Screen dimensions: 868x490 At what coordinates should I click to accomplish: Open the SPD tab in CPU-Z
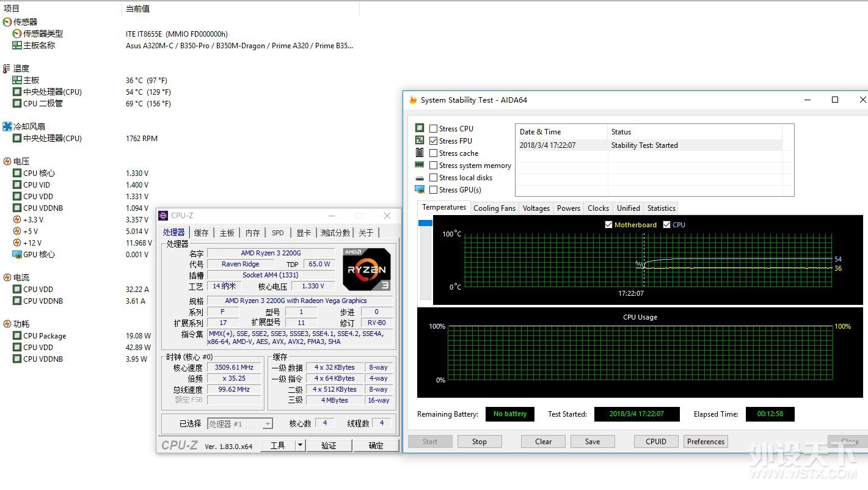[278, 233]
